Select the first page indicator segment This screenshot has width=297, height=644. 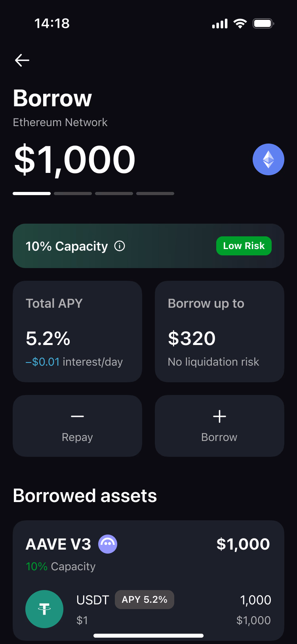click(x=32, y=194)
